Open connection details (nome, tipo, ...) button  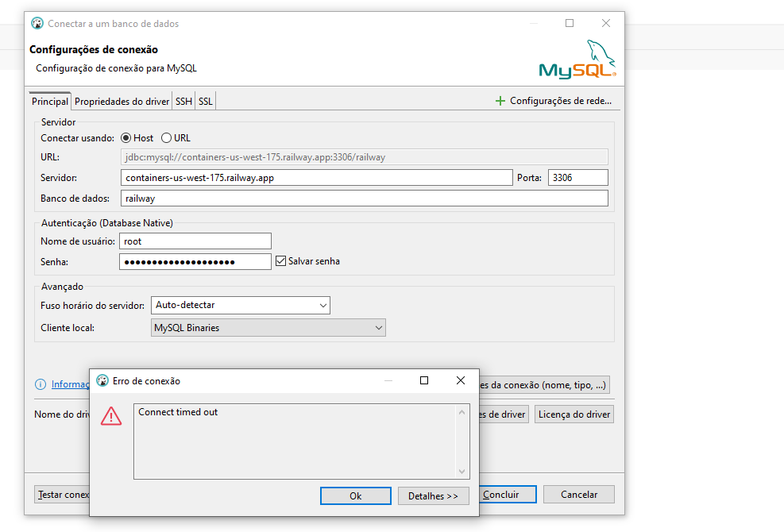(x=544, y=385)
